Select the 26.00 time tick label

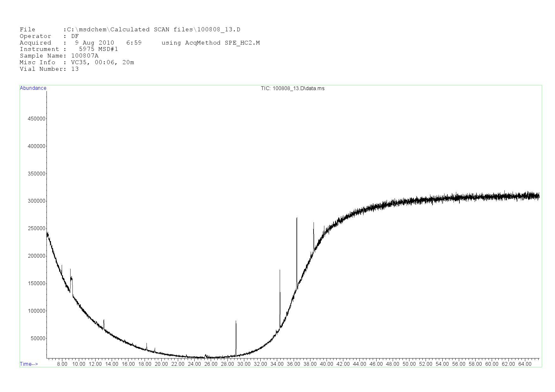point(211,364)
